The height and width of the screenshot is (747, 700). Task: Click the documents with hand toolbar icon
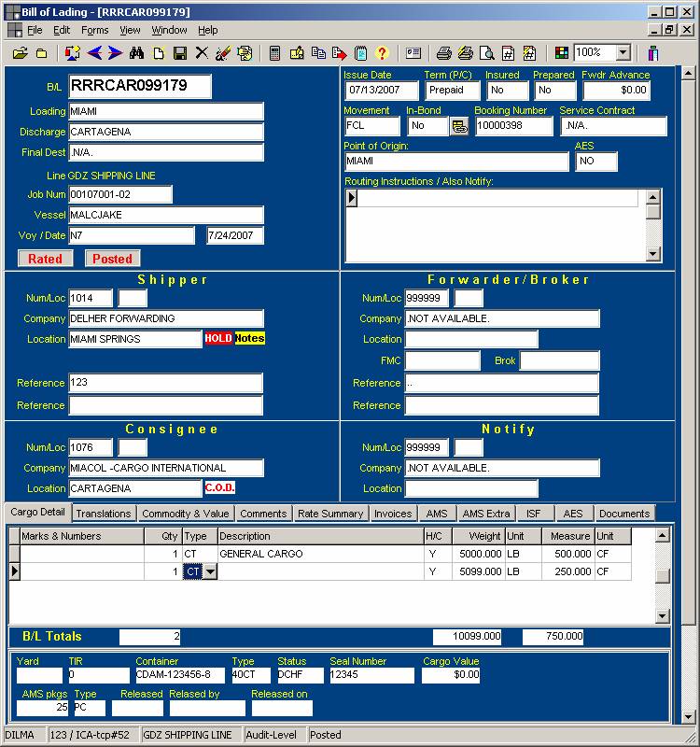pyautogui.click(x=245, y=53)
